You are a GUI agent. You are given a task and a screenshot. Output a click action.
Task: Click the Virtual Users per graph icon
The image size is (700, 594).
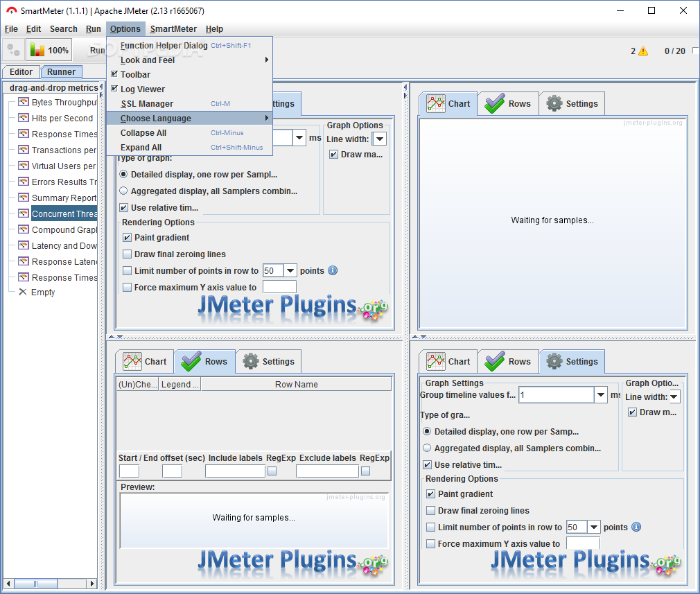click(x=23, y=166)
